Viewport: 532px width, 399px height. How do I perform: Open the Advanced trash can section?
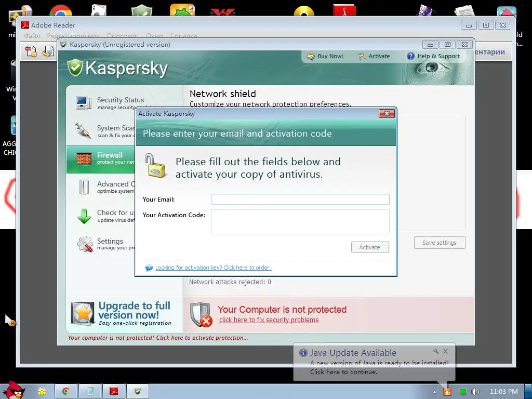(x=84, y=187)
